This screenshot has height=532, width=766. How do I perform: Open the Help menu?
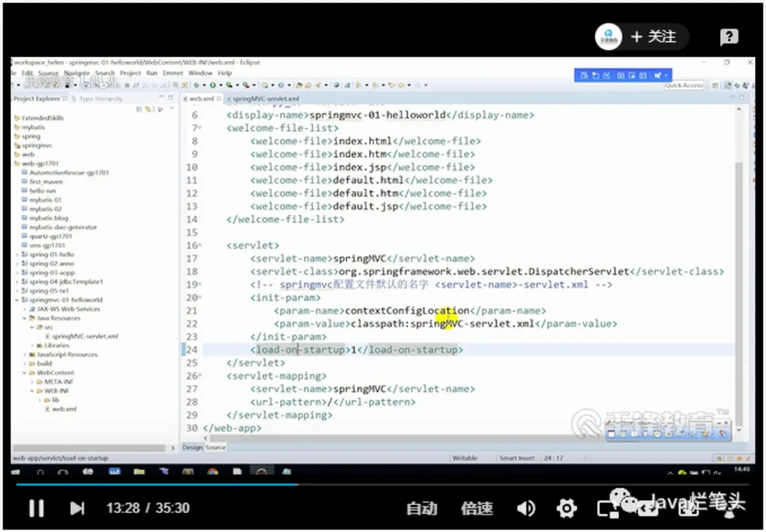[224, 73]
